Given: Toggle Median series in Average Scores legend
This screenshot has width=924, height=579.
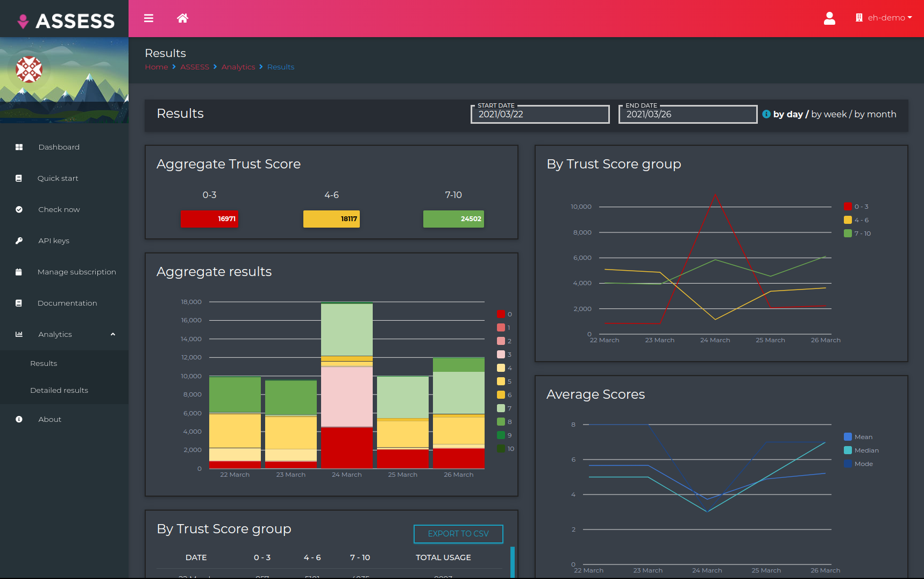Looking at the screenshot, I should (862, 450).
